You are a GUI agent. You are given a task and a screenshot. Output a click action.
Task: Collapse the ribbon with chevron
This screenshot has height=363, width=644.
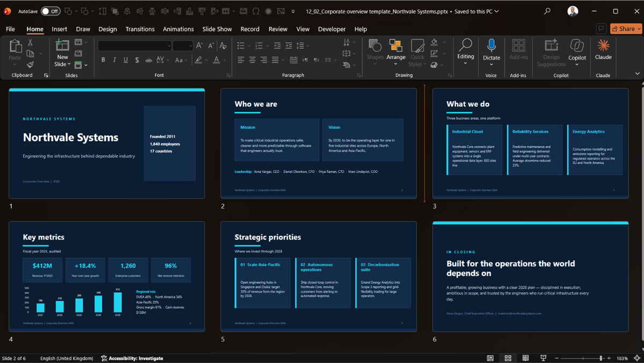tap(638, 73)
